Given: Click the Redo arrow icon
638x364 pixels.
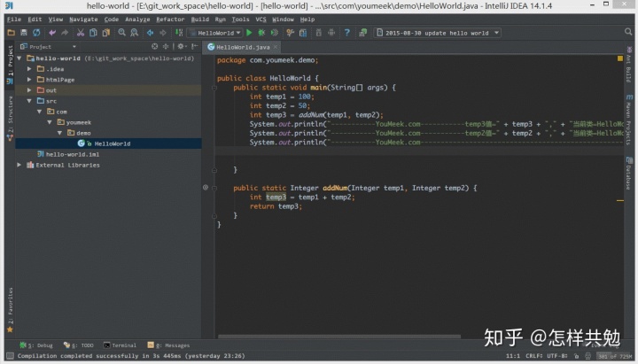Looking at the screenshot, I should pyautogui.click(x=65, y=33).
